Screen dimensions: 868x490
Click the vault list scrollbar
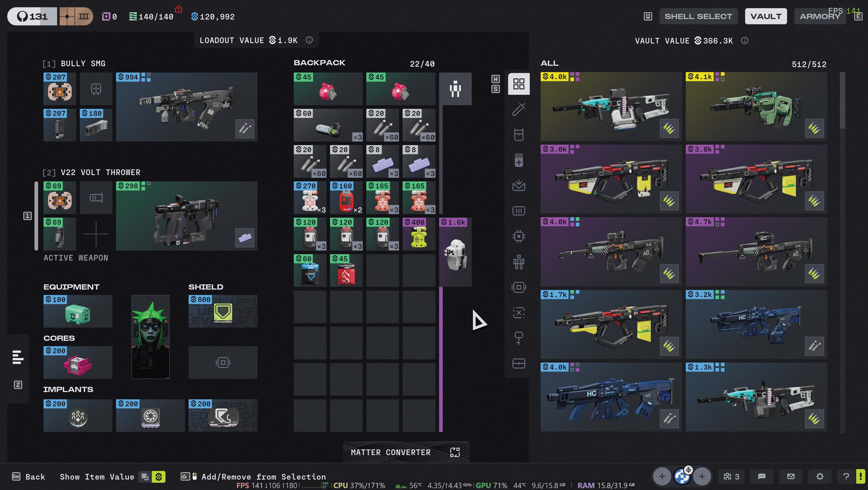coord(842,100)
